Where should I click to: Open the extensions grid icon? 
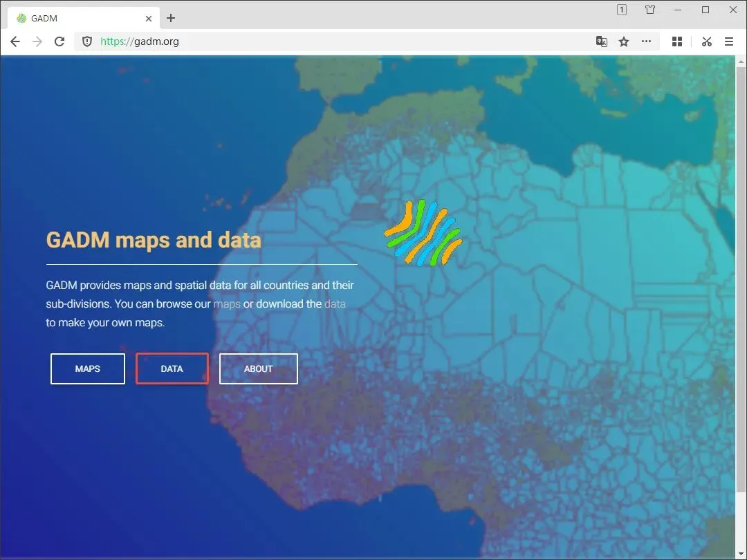pyautogui.click(x=677, y=42)
